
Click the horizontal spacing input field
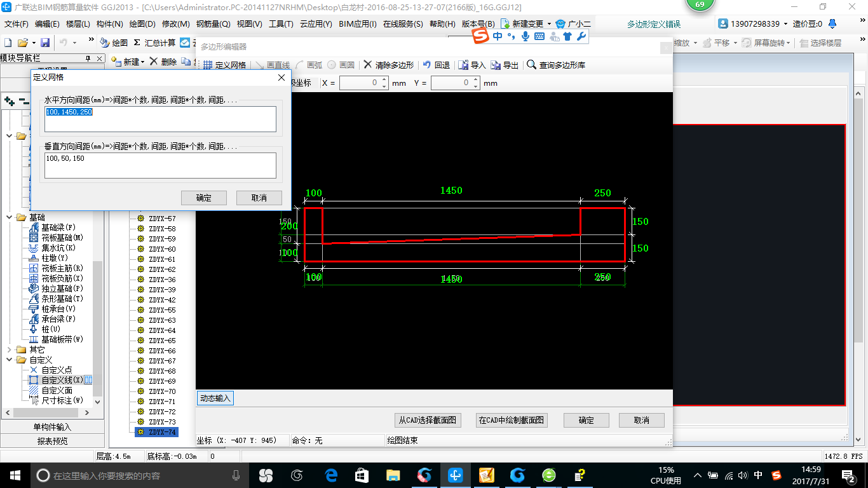161,119
